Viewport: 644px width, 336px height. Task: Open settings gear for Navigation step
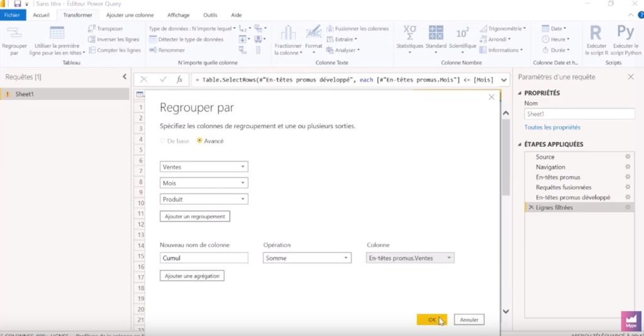628,167
